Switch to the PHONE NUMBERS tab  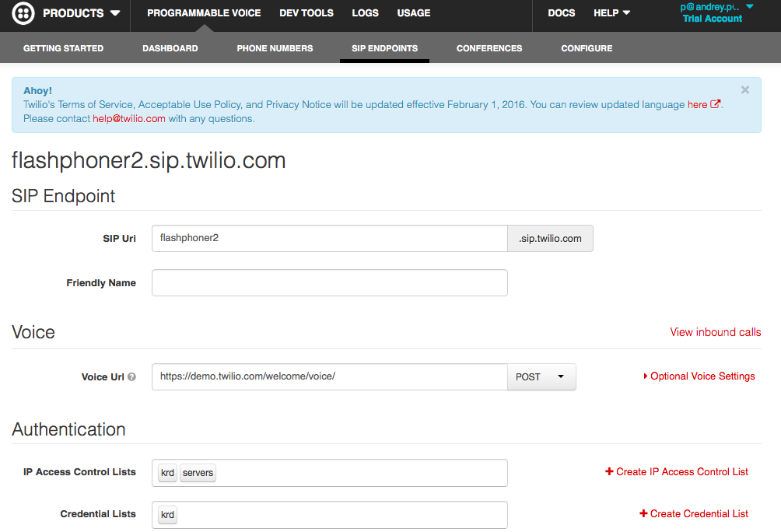coord(275,48)
